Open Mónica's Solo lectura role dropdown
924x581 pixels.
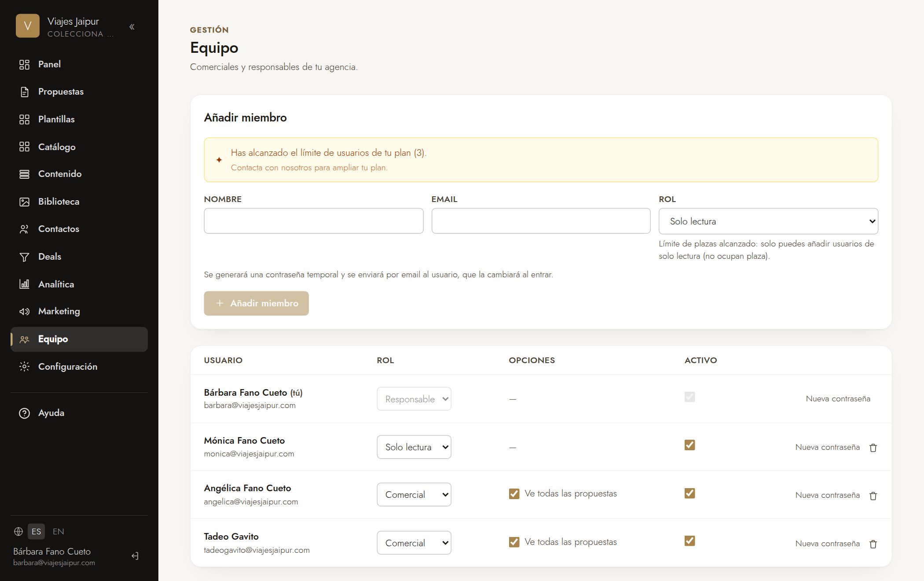coord(414,447)
